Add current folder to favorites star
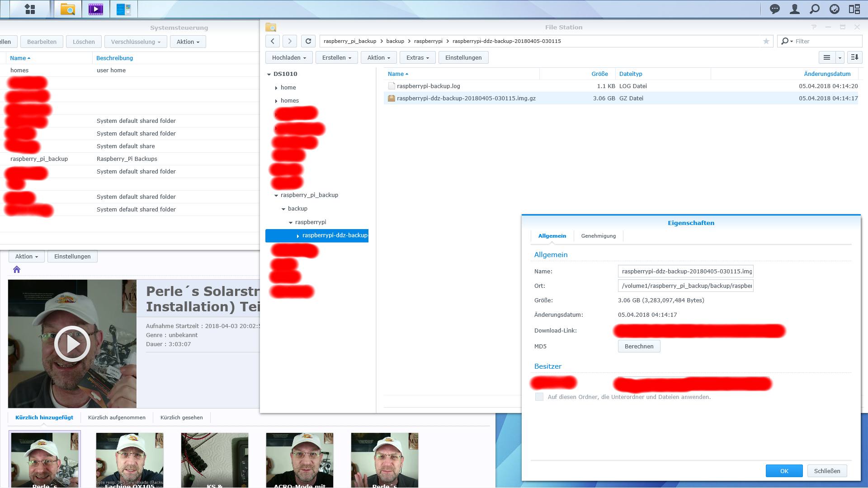 click(x=766, y=41)
